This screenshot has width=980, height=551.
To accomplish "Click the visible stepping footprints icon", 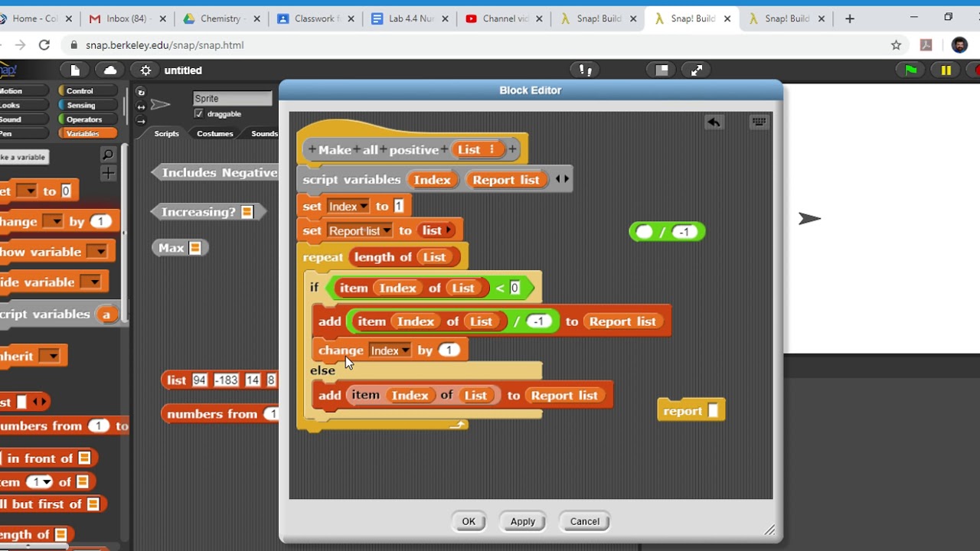I will [586, 70].
